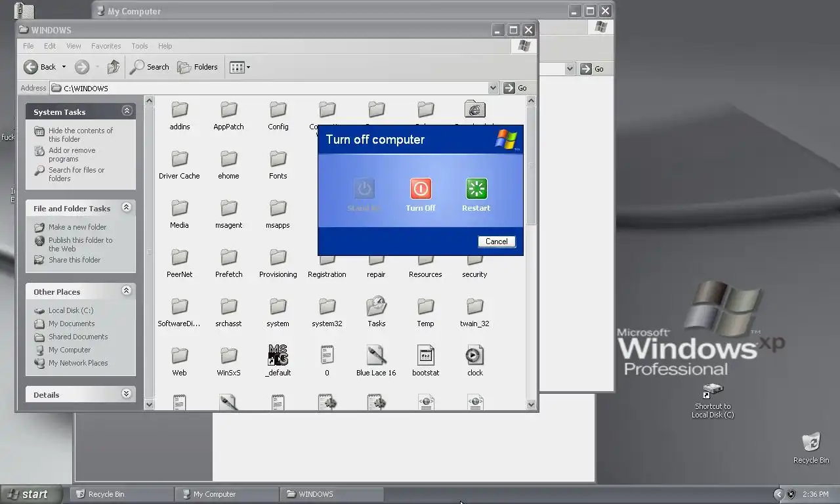This screenshot has height=504, width=840.
Task: Switch to My Computer taskbar button
Action: [227, 494]
